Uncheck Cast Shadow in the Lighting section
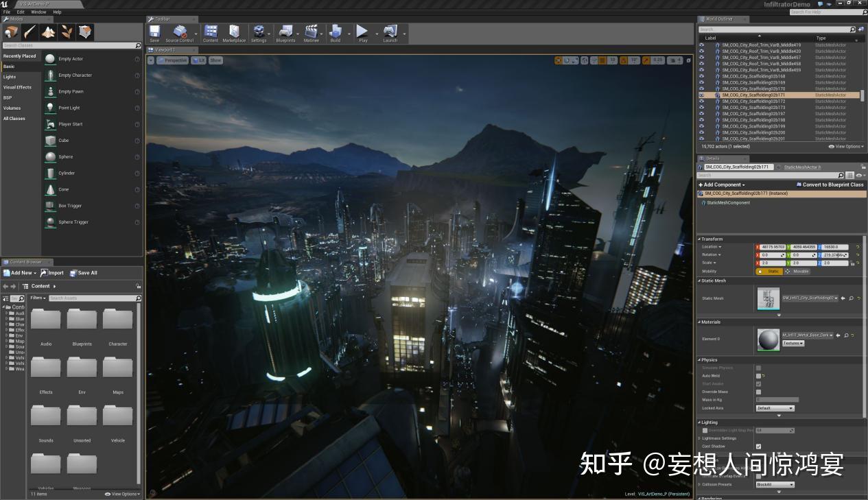The height and width of the screenshot is (500, 868). [758, 446]
